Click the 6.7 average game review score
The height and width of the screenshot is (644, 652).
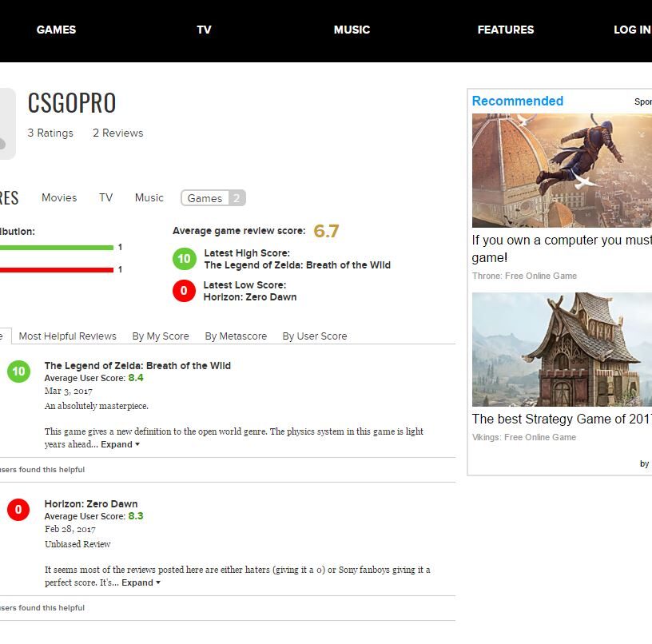tap(327, 231)
